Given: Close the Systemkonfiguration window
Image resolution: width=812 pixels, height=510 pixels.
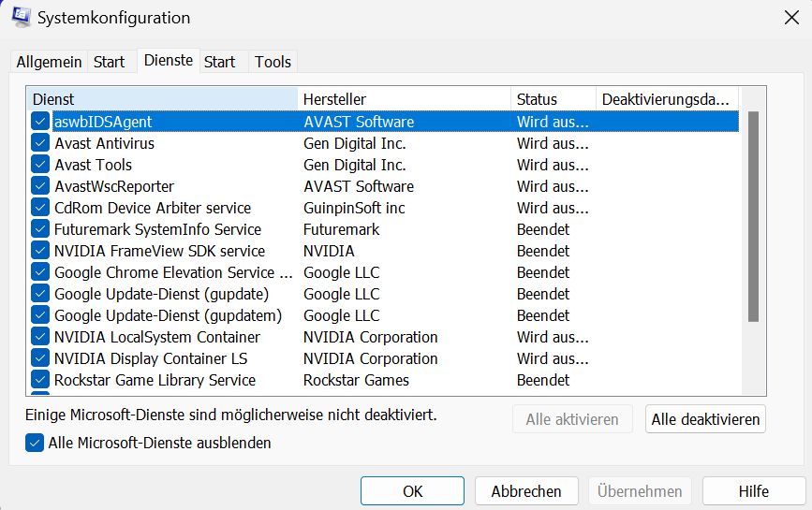Looking at the screenshot, I should [791, 18].
